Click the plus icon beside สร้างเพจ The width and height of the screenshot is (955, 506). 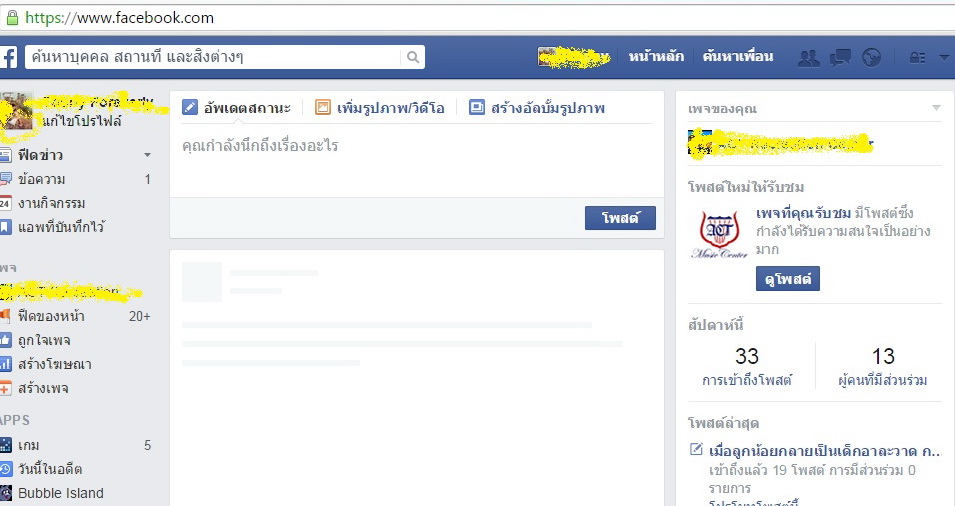click(5, 388)
